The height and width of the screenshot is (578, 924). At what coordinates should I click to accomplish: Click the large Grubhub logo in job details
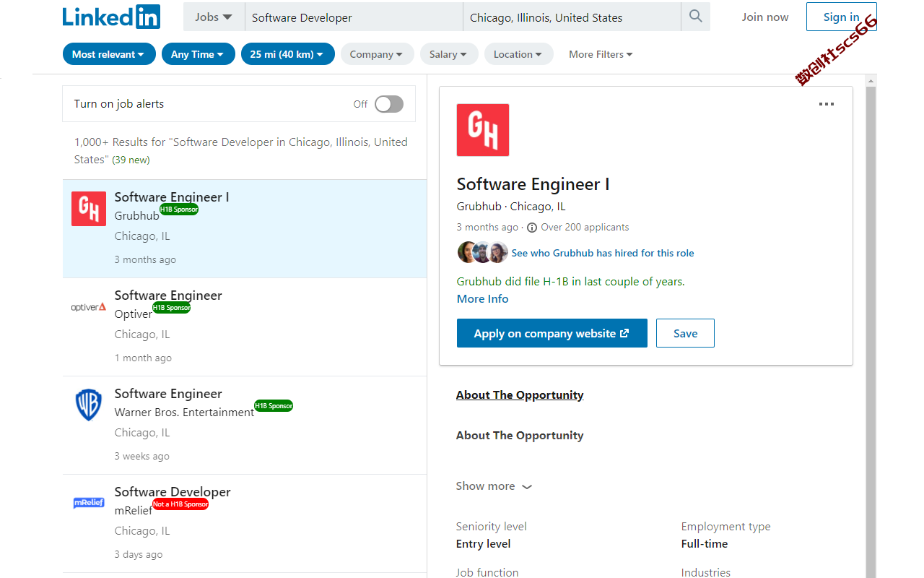(483, 130)
